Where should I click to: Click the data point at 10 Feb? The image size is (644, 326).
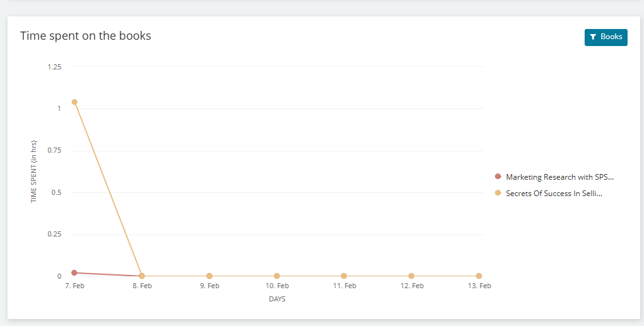tap(277, 276)
